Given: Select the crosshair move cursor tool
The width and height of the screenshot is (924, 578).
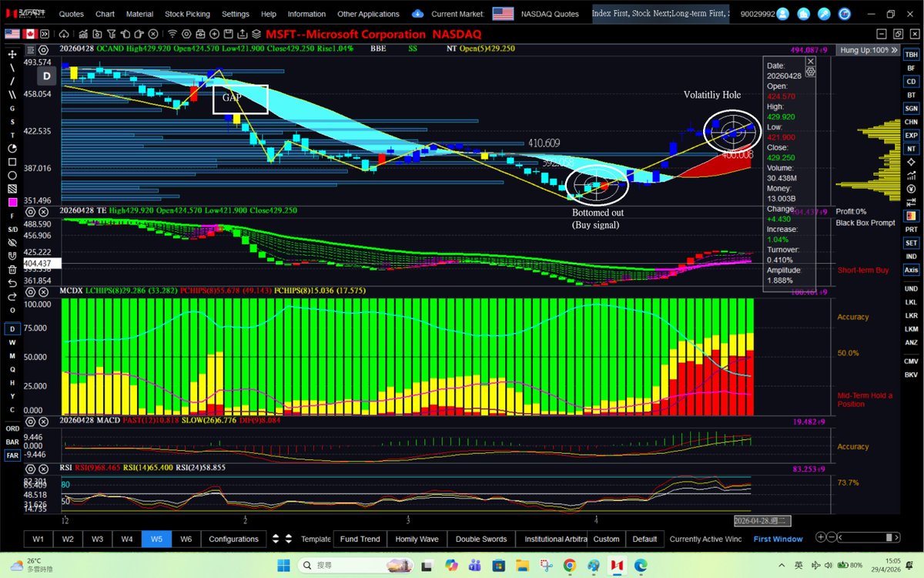Looking at the screenshot, I should click(x=12, y=55).
